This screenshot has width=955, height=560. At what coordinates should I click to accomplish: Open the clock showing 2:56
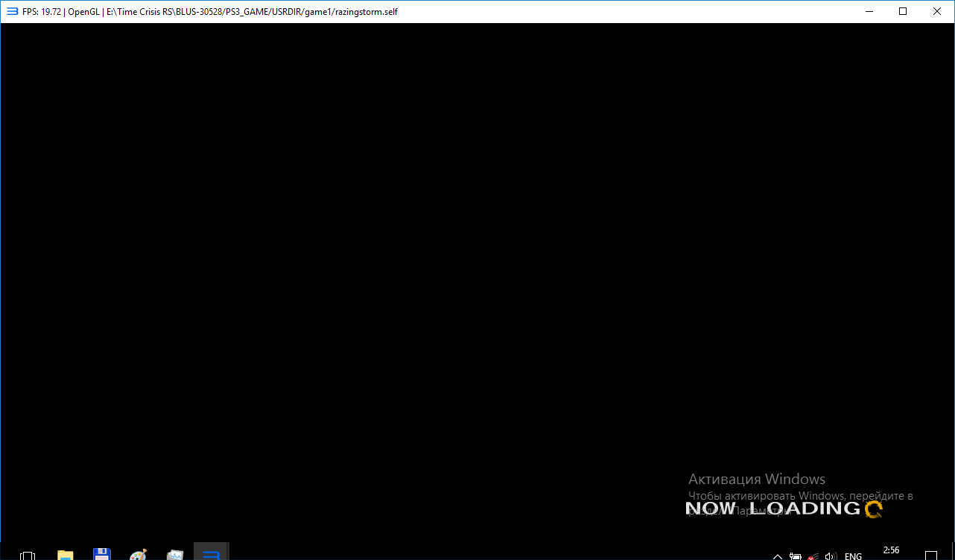pos(891,551)
